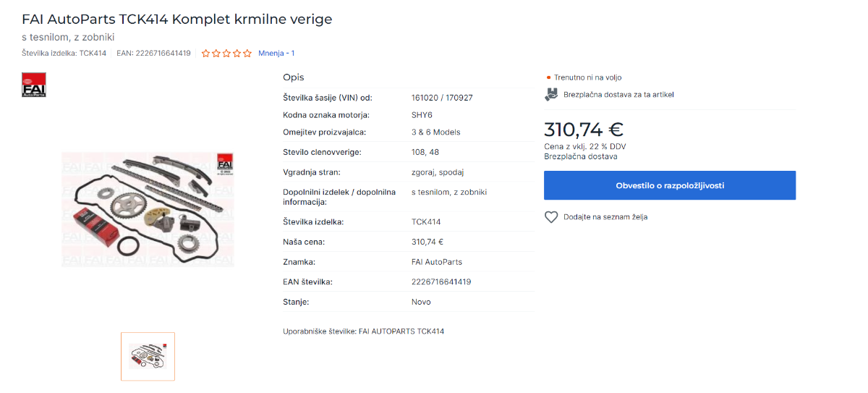Click the FAI AutoParts brand logo
The height and width of the screenshot is (393, 868).
point(34,85)
